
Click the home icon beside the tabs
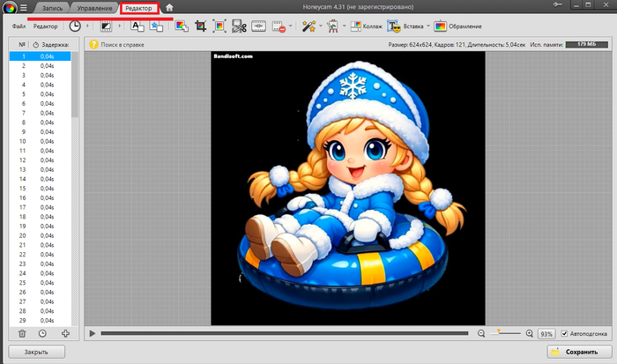click(169, 8)
